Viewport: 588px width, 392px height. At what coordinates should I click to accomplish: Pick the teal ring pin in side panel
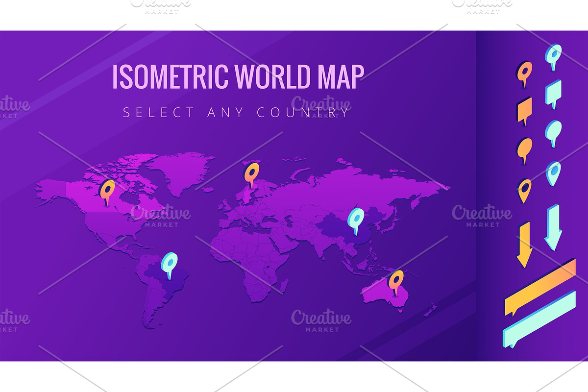554,57
